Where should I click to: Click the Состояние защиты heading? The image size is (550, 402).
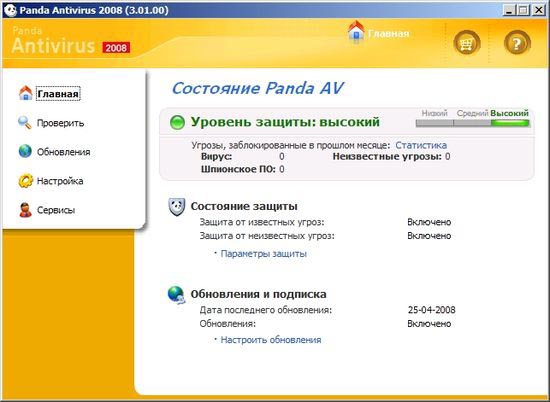pos(244,206)
